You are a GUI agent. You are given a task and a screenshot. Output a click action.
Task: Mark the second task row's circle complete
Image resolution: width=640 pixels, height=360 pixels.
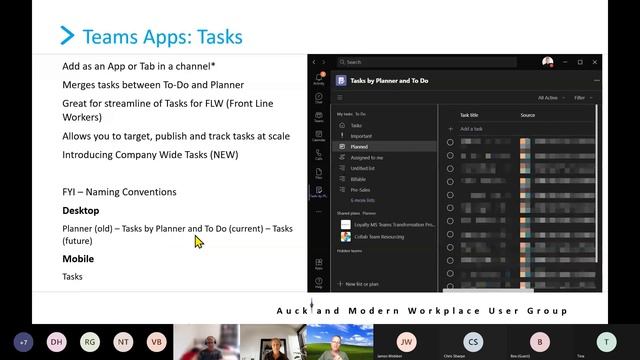tap(450, 156)
